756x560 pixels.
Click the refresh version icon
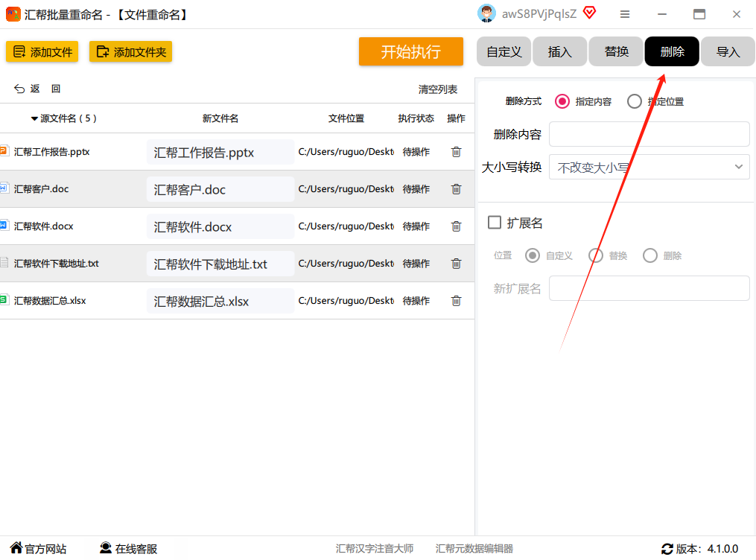pos(667,549)
